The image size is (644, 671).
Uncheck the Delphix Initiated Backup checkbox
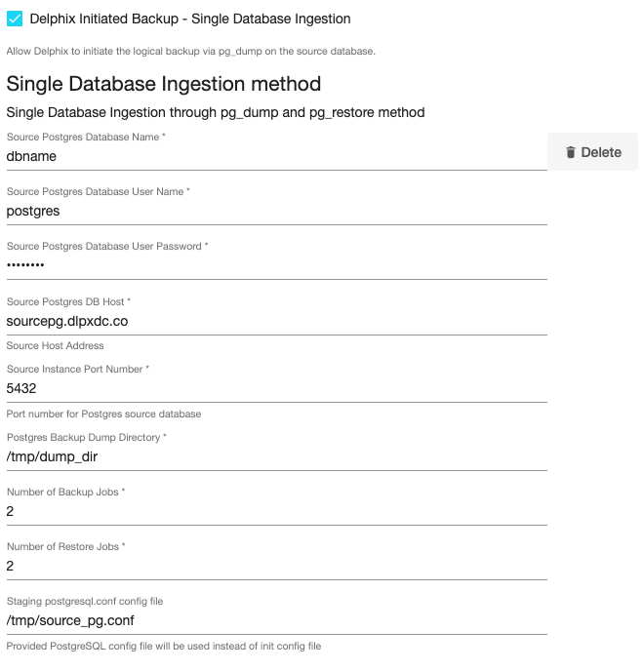[15, 19]
